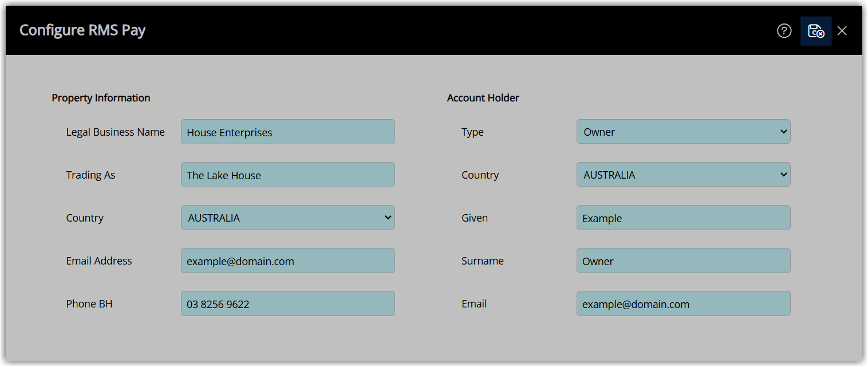868x367 pixels.
Task: Edit the Surname input field
Action: (x=684, y=261)
